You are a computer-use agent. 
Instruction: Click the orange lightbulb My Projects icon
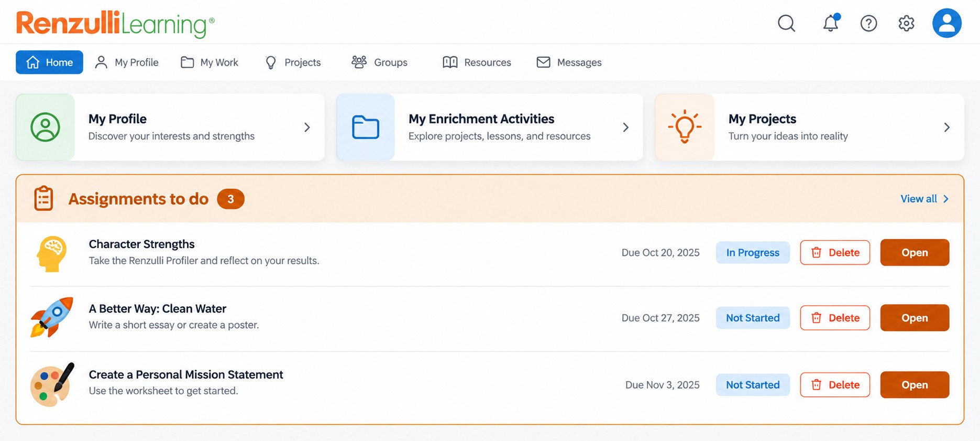click(685, 127)
